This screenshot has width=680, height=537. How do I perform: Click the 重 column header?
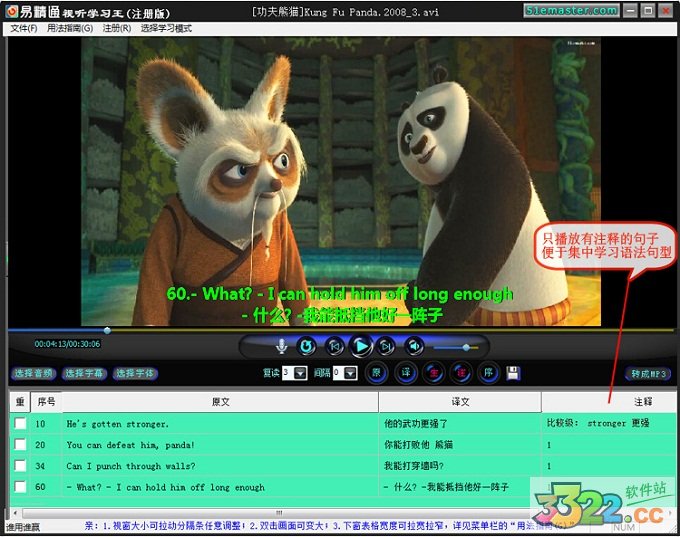pyautogui.click(x=20, y=402)
